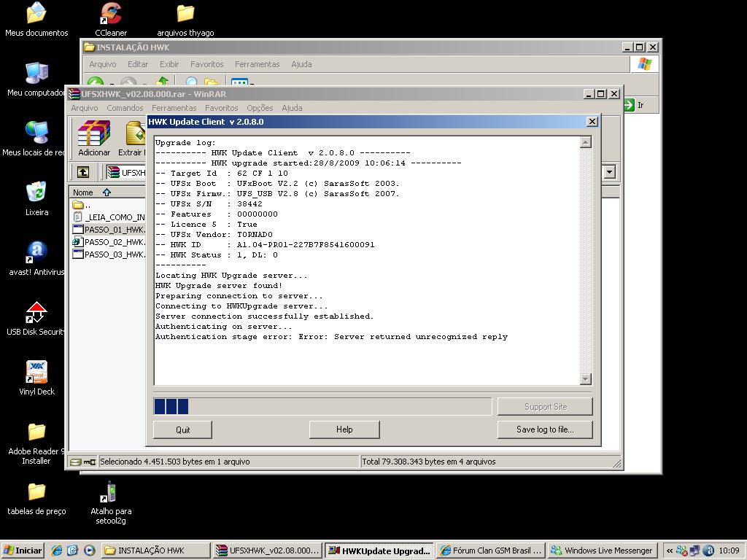Open Exibir menu in INSTALAÇÃO HWK window
The image size is (747, 560).
pyautogui.click(x=169, y=64)
